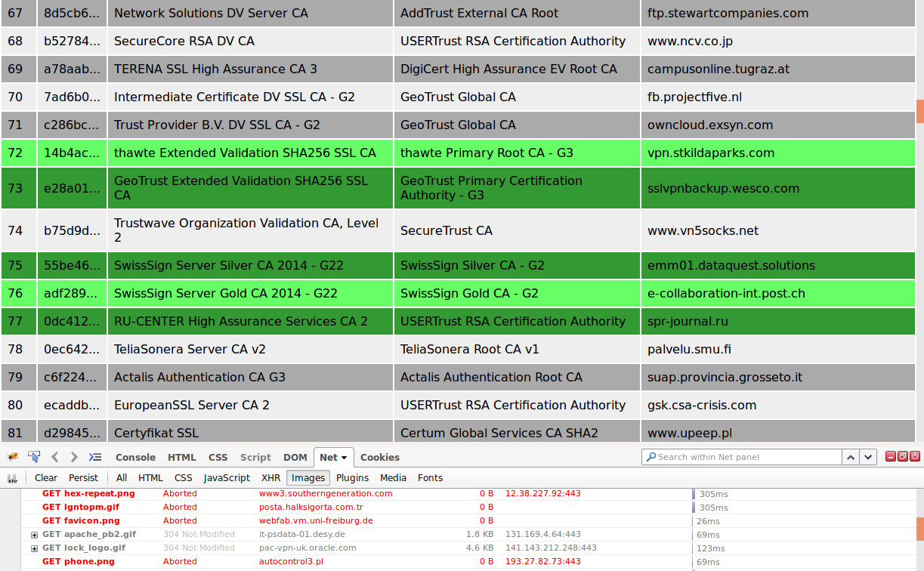Screen dimensions: 924x571
Task: Click www3.southerngeneration.com domain
Action: [x=326, y=493]
